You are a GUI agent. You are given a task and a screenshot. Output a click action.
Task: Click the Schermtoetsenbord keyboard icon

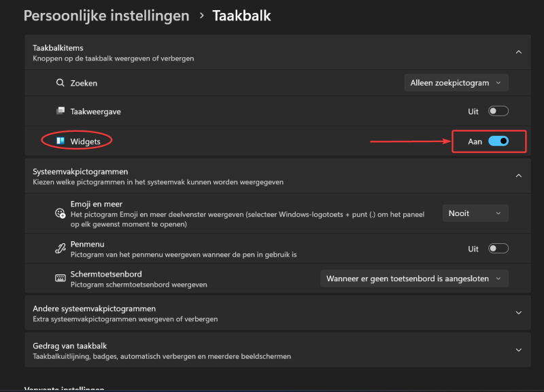coord(60,278)
